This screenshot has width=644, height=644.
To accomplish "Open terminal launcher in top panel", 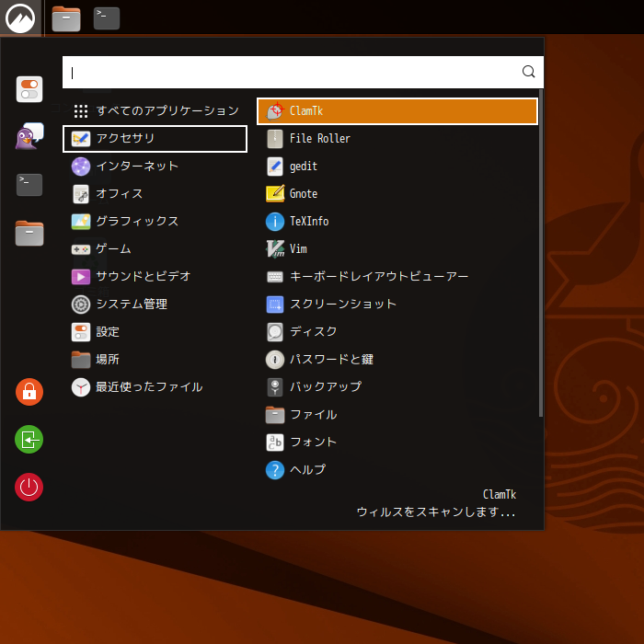I will coord(107,18).
